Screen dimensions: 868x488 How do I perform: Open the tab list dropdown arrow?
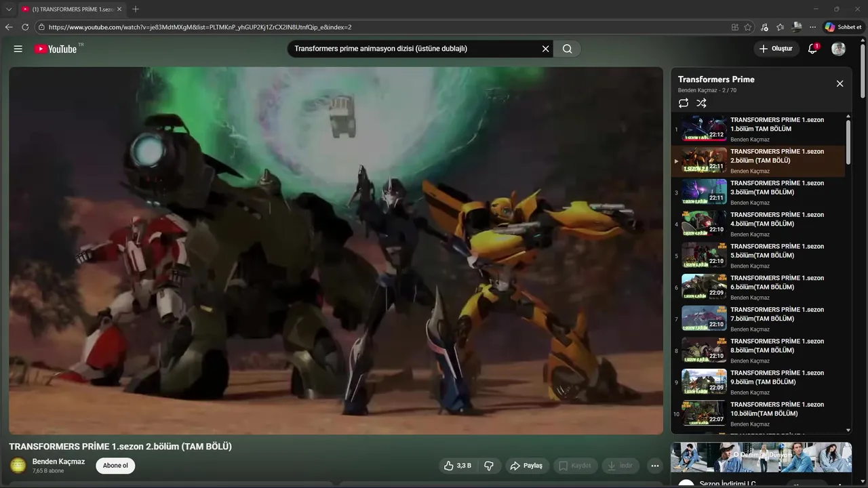point(9,9)
